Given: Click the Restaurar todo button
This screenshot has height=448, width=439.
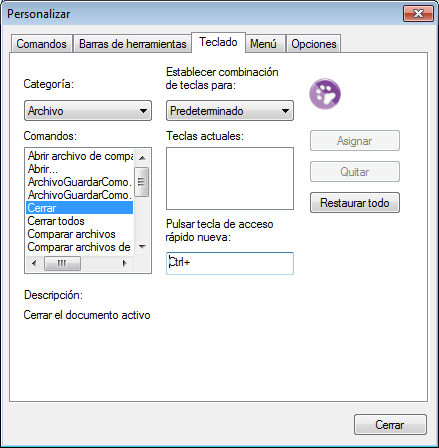Looking at the screenshot, I should [x=355, y=203].
